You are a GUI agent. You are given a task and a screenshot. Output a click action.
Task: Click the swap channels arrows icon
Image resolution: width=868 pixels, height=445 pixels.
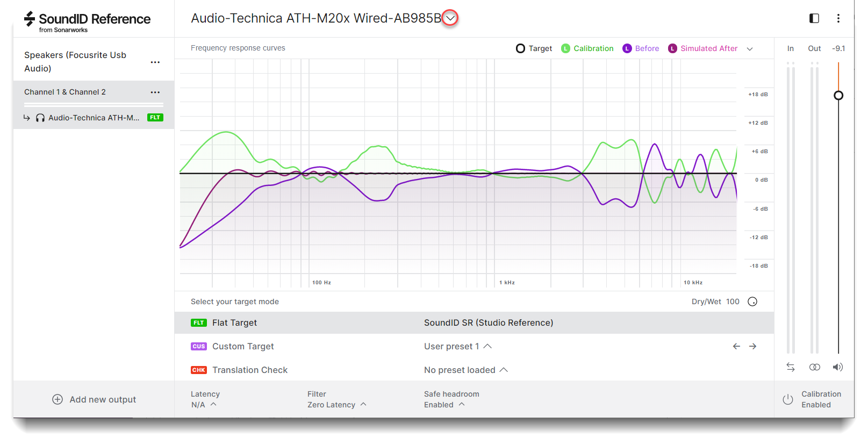click(791, 367)
